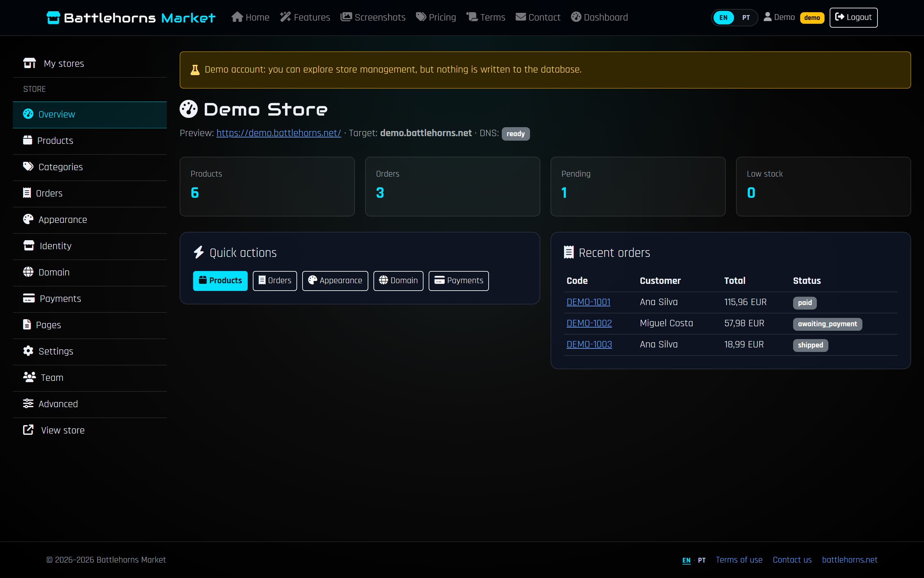The image size is (924, 578).
Task: Click the Low stock count card
Action: tap(823, 187)
